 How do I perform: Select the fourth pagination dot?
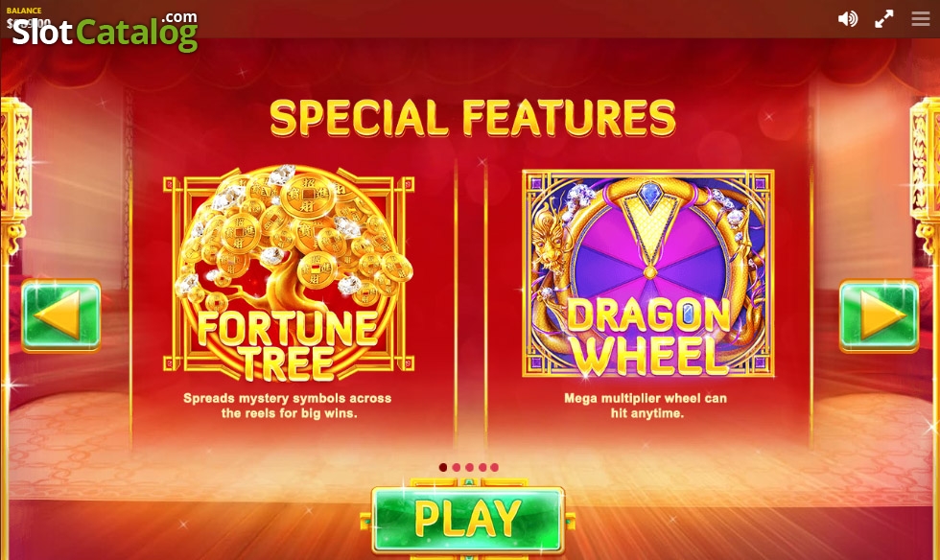pyautogui.click(x=482, y=467)
